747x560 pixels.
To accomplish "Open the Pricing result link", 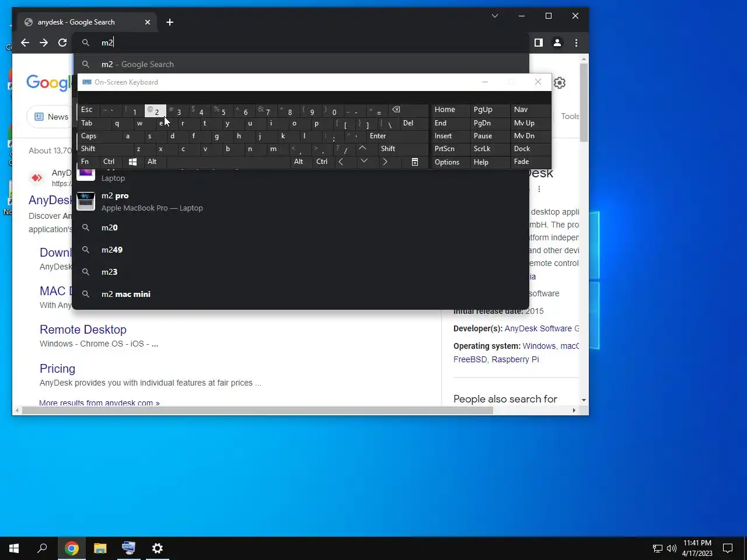I will coord(57,369).
